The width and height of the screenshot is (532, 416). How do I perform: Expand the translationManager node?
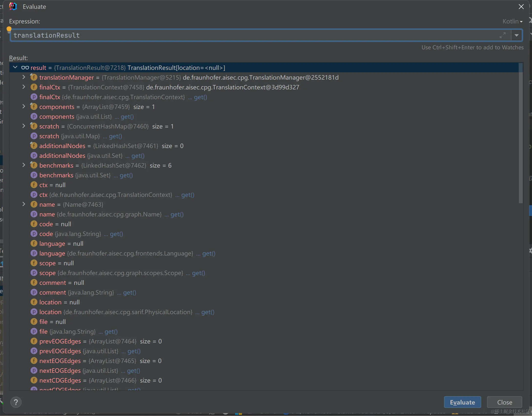tap(24, 77)
